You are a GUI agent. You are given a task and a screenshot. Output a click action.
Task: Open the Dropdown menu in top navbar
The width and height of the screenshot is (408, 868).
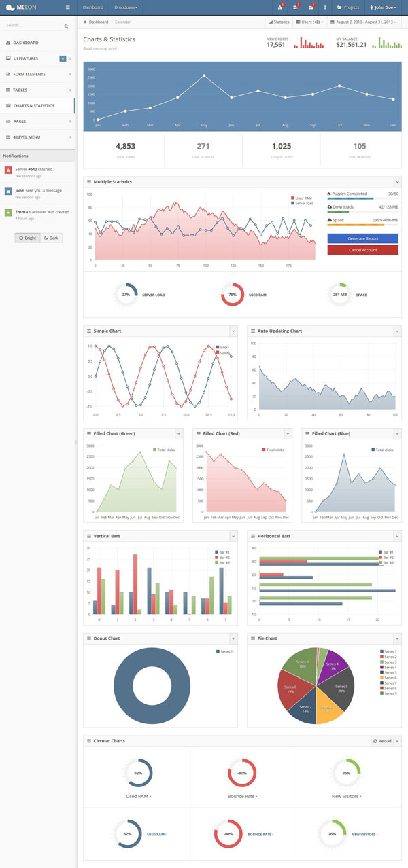tap(126, 7)
